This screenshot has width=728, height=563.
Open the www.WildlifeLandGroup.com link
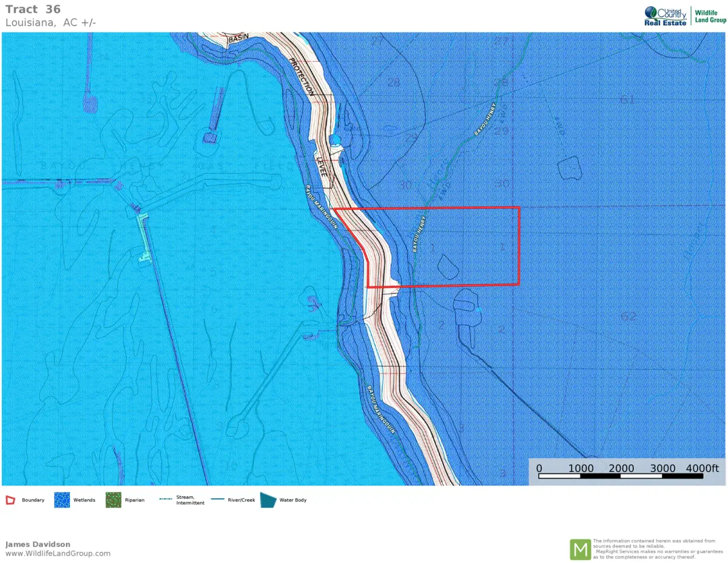coord(58,553)
